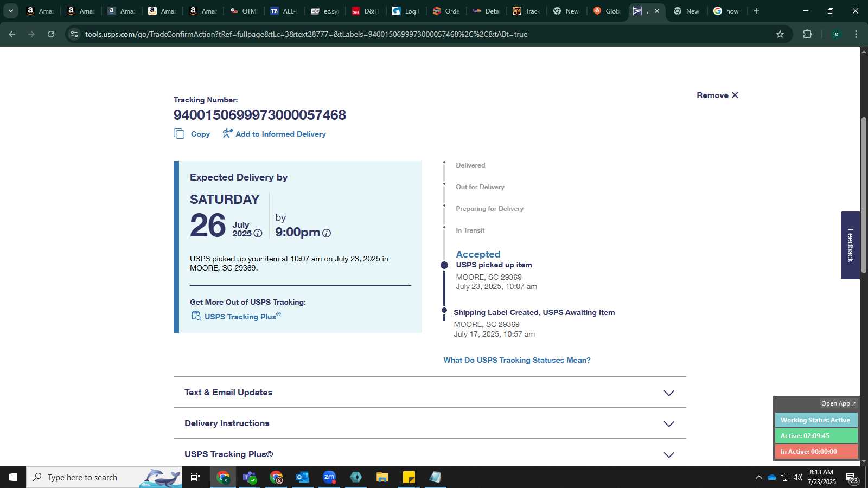Expand the USPS Tracking Plus® accordion section

point(430,454)
